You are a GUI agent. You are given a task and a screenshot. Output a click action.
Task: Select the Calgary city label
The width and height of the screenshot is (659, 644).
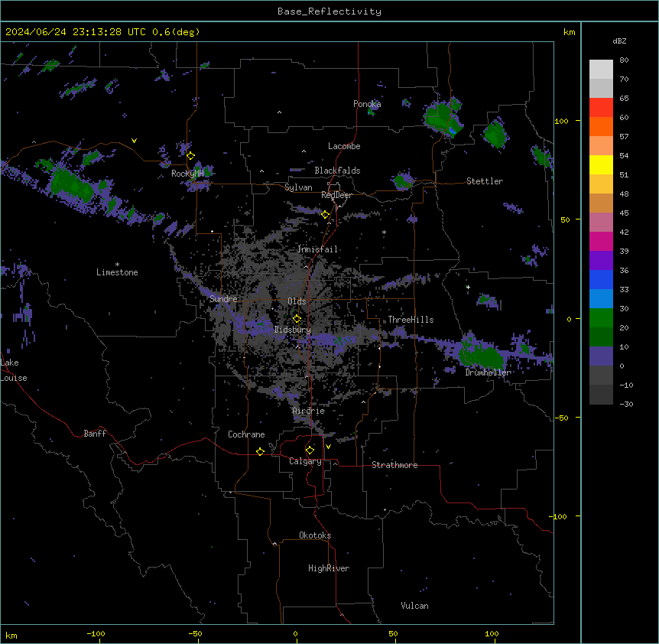305,461
